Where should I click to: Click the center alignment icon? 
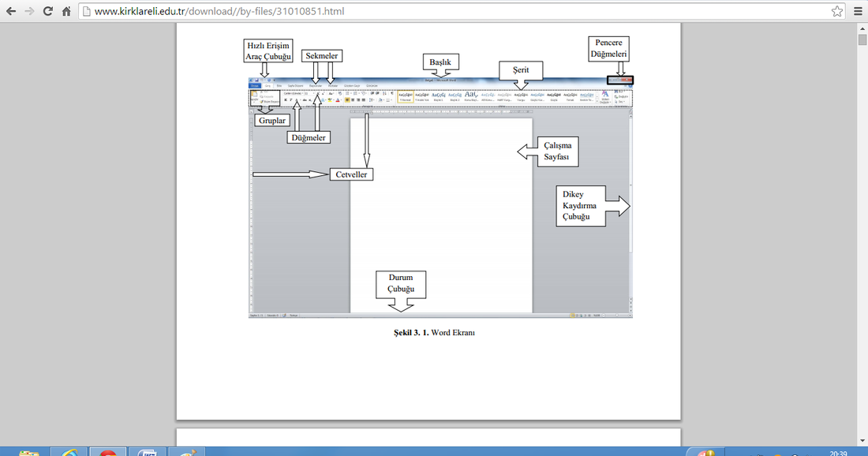pos(354,100)
